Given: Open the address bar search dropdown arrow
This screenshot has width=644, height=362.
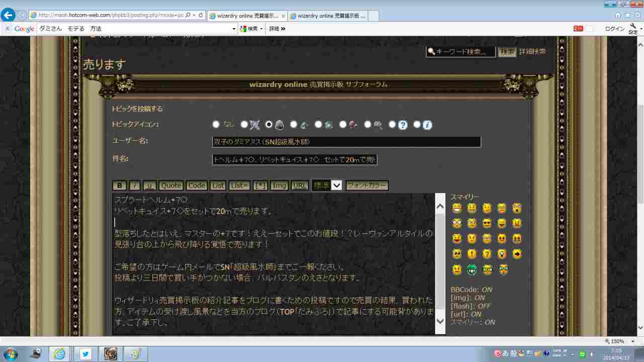Looking at the screenshot, I should 194,16.
